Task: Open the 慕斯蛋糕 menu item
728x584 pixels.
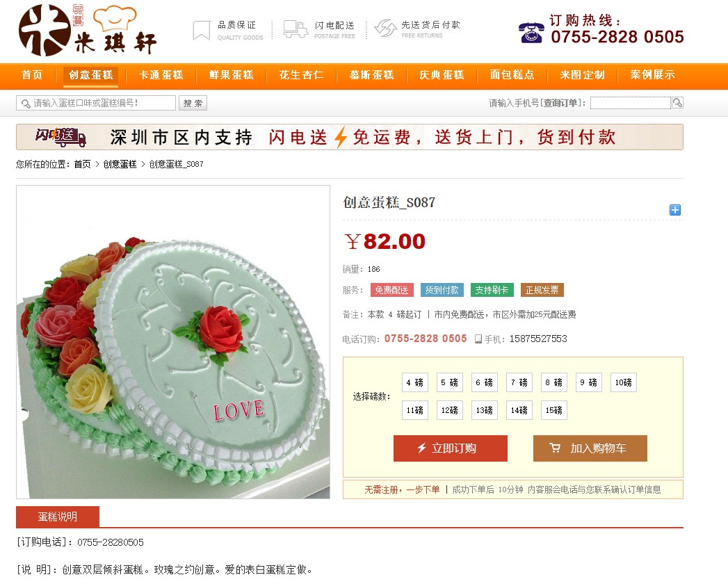Action: (x=372, y=75)
